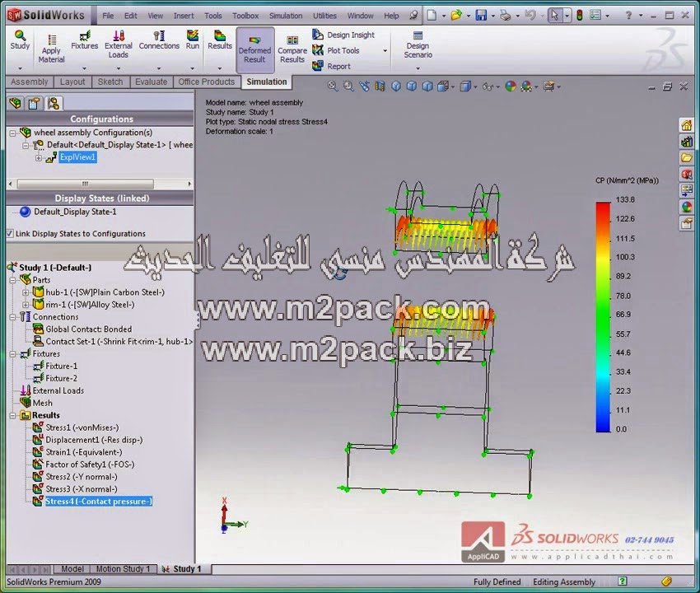Open External Loads dropdown arrow
This screenshot has width=700, height=593.
[x=119, y=68]
